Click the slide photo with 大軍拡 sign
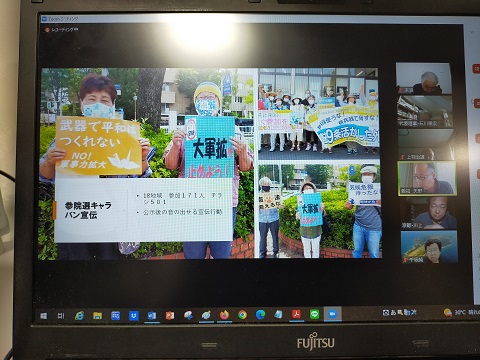480x360 pixels. click(x=320, y=211)
